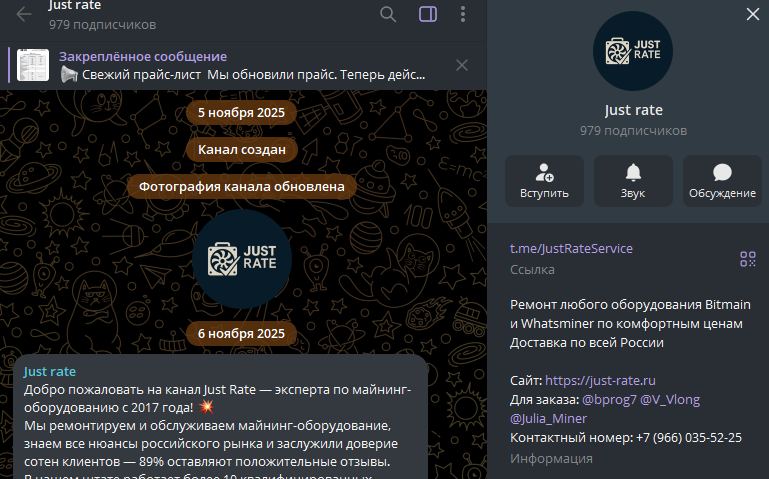Open the three-dot more options menu
The image size is (769, 479).
click(462, 14)
